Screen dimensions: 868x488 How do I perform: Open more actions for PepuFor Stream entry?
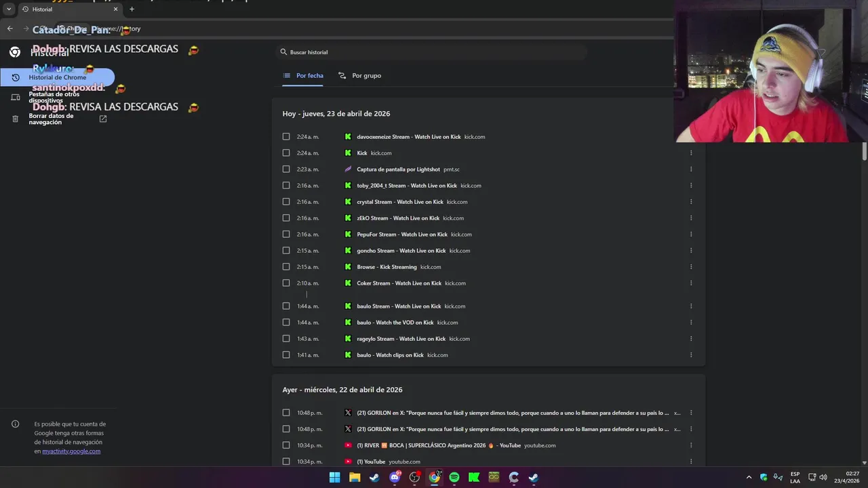(691, 235)
